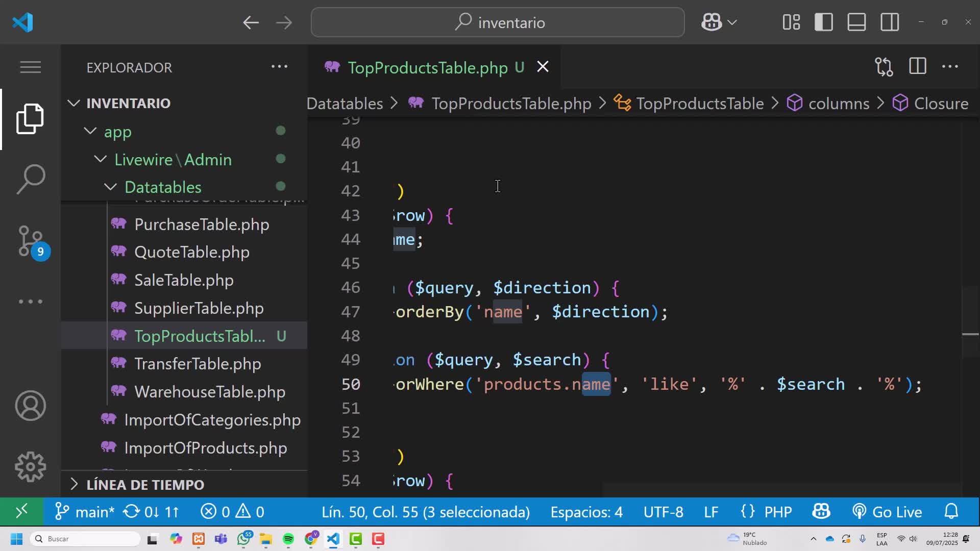Open Microsoft Teams from the taskbar

pyautogui.click(x=221, y=539)
